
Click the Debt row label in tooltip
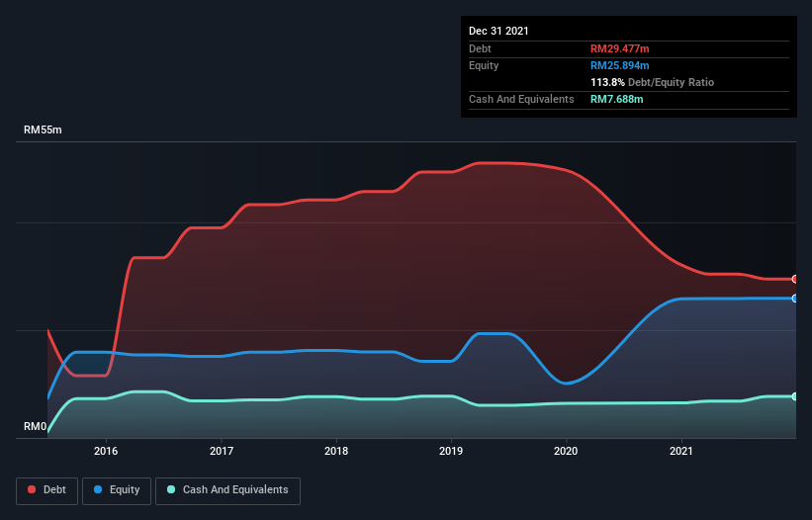point(480,48)
